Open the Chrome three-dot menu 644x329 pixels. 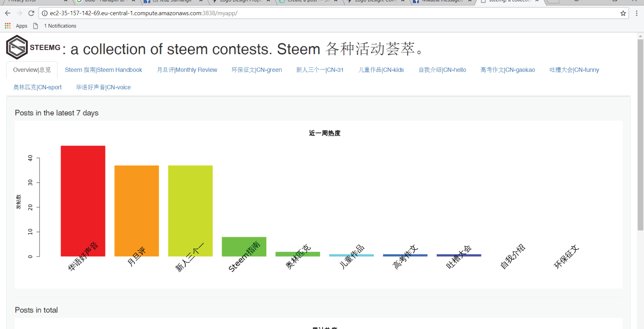pyautogui.click(x=637, y=13)
